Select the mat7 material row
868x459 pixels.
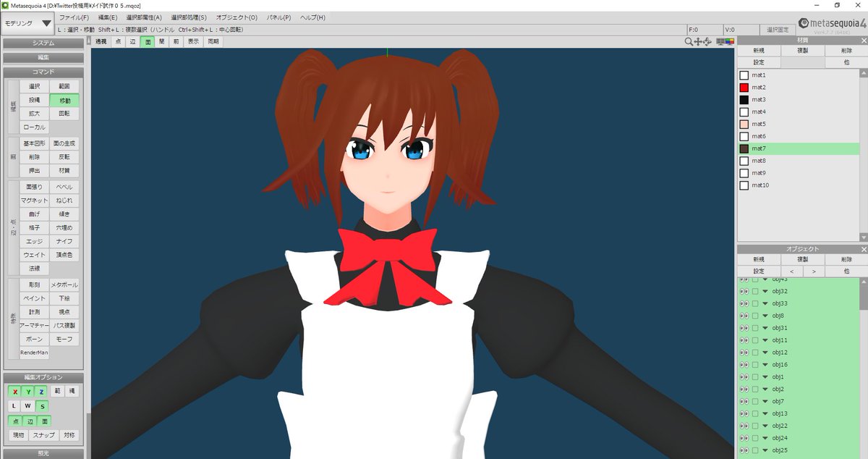tap(798, 148)
